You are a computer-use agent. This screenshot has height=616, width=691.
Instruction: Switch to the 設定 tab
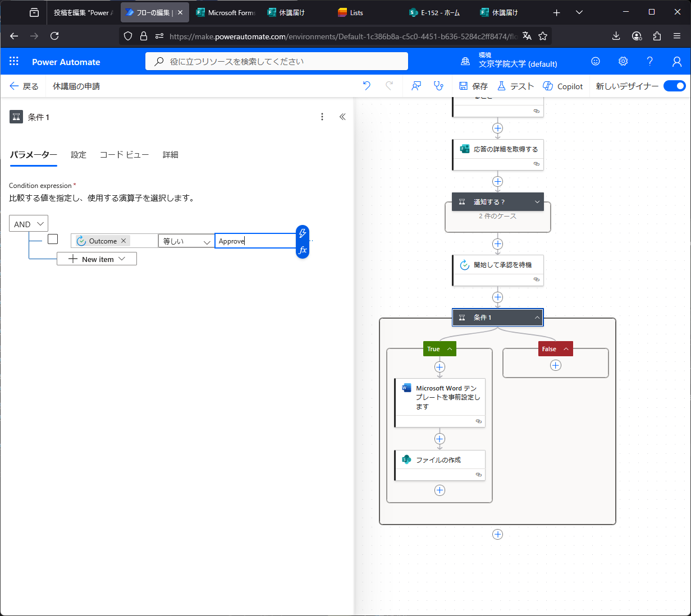click(x=79, y=155)
